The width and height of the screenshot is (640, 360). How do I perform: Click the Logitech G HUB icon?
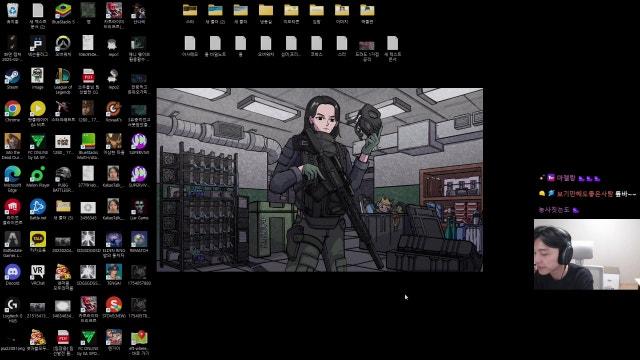[12, 309]
